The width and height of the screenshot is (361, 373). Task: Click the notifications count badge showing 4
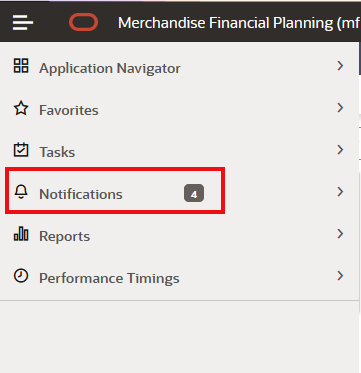194,193
